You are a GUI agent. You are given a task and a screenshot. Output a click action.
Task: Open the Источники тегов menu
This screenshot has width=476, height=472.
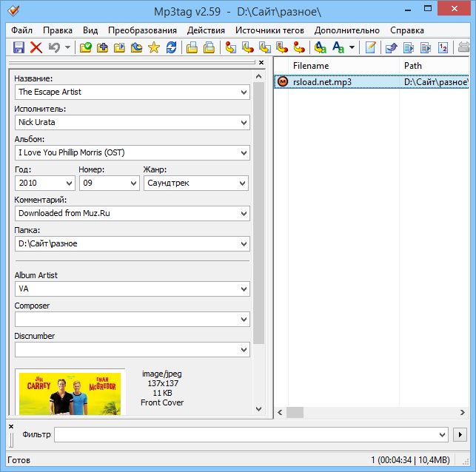[x=269, y=30]
